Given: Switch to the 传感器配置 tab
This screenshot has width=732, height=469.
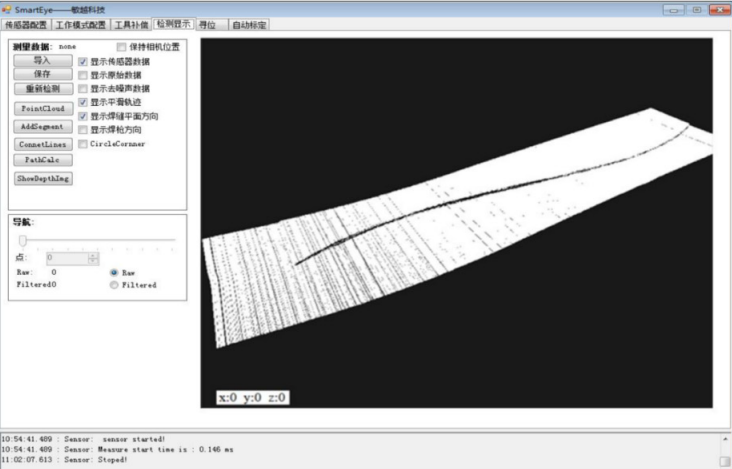Looking at the screenshot, I should click(26, 25).
